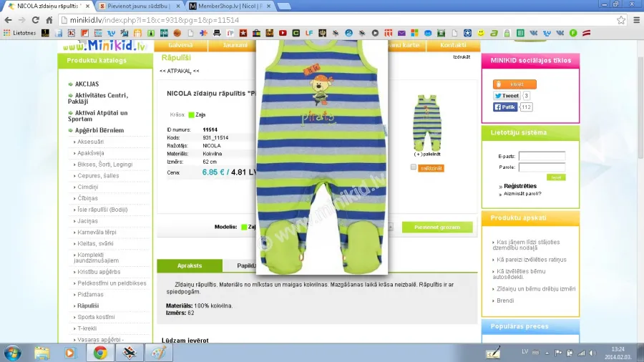Open the four-colored Windows logo bookmark
Viewport: 644px width, 362px height.
(x=414, y=33)
